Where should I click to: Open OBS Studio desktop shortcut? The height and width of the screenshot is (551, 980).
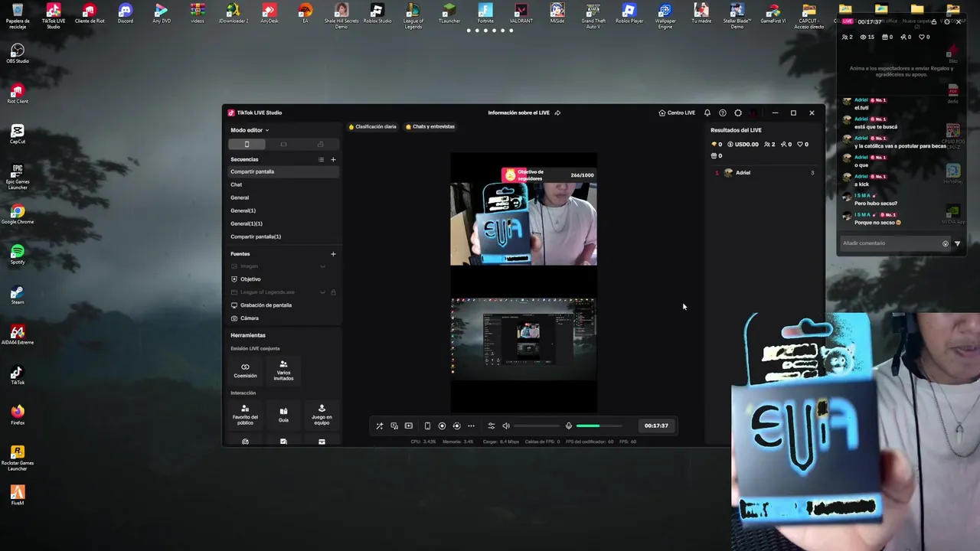[18, 54]
